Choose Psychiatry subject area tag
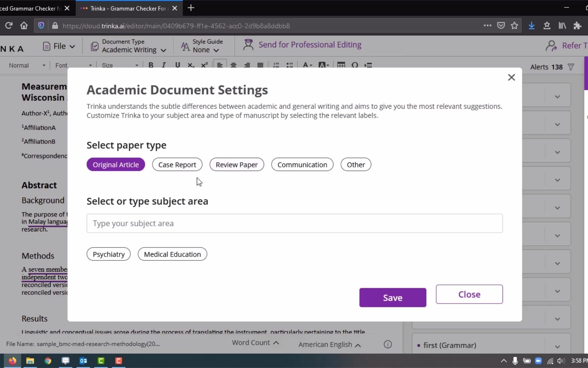This screenshot has width=588, height=368. (x=109, y=254)
